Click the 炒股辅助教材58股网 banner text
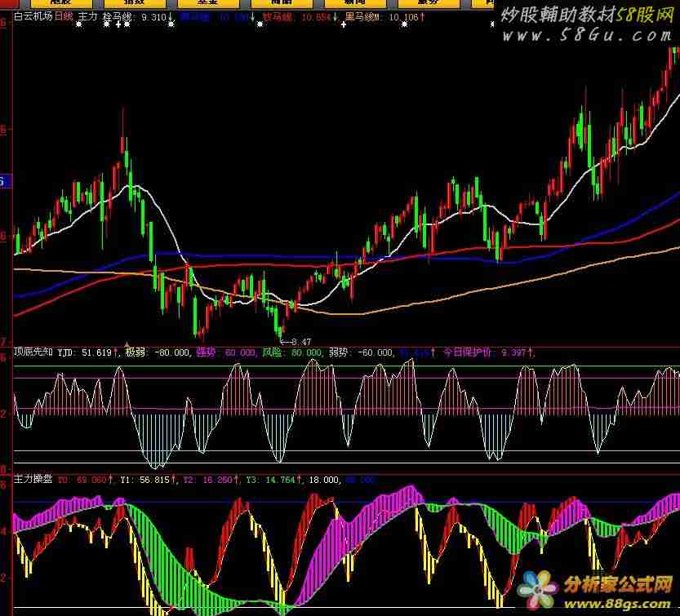This screenshot has height=616, width=680. 588,16
